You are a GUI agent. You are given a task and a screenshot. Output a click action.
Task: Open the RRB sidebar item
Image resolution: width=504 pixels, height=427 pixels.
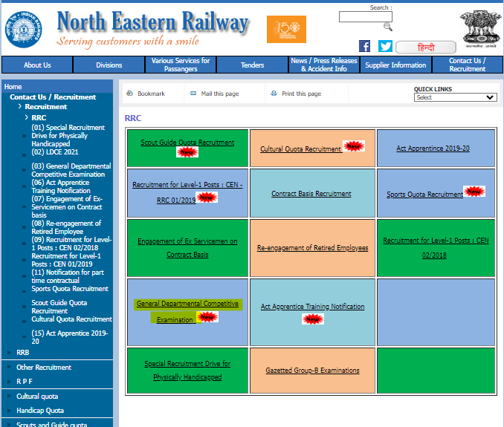[x=22, y=353]
